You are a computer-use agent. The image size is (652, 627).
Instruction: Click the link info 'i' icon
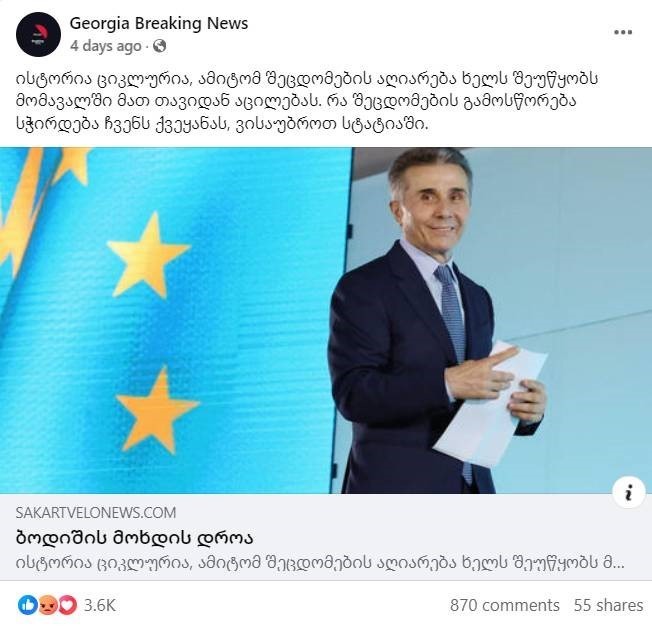(629, 492)
